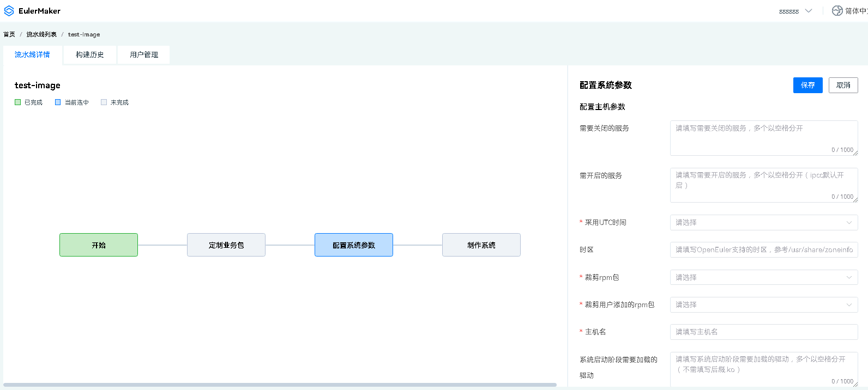Open the 用户管理 tab
Screen dimensions: 868x390
pyautogui.click(x=144, y=54)
